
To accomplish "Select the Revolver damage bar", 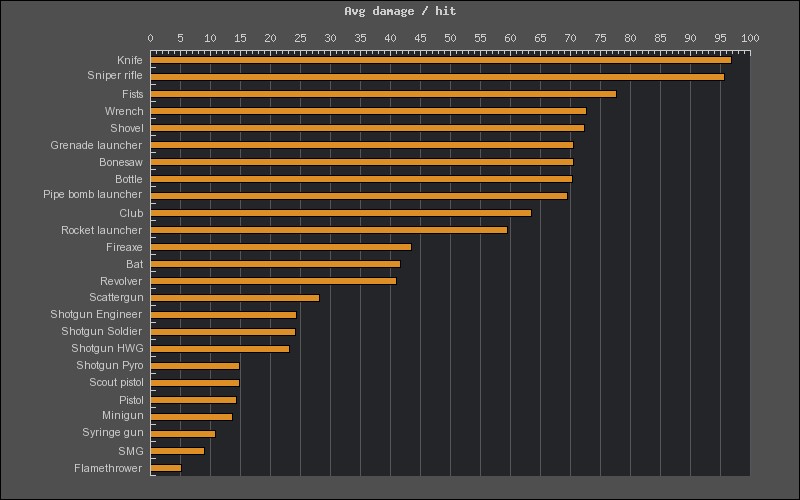I will click(x=273, y=281).
